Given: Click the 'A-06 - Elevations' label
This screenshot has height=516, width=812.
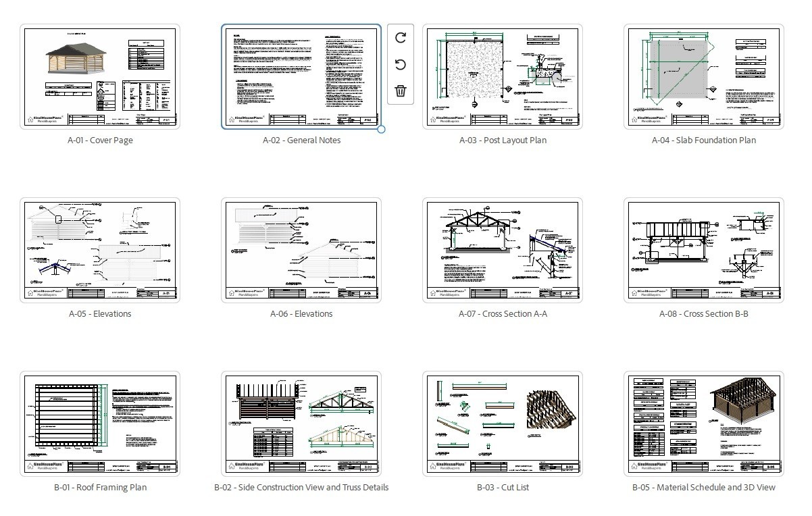Looking at the screenshot, I should 301,314.
